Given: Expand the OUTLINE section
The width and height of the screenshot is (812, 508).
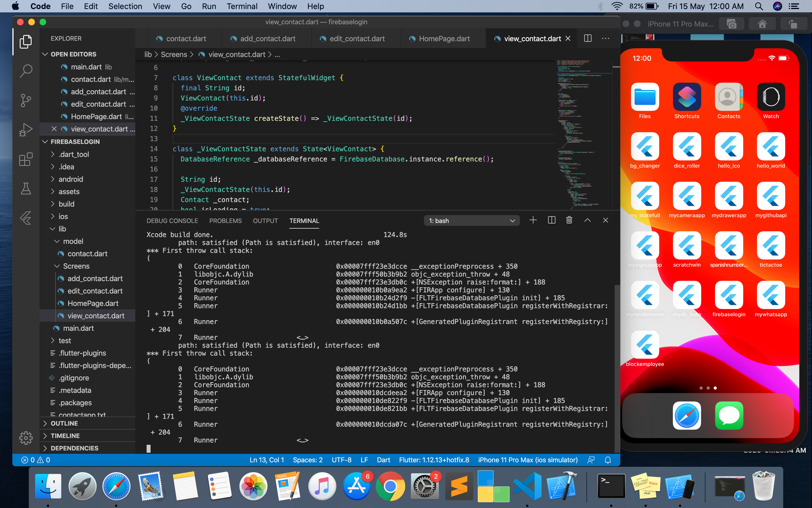Looking at the screenshot, I should click(64, 423).
